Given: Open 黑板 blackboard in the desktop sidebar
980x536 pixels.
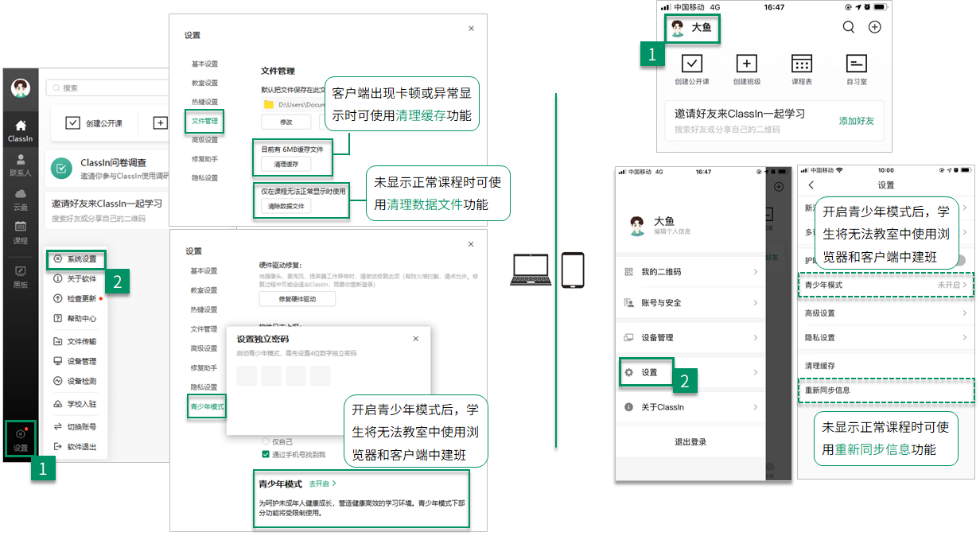Looking at the screenshot, I should [x=20, y=276].
